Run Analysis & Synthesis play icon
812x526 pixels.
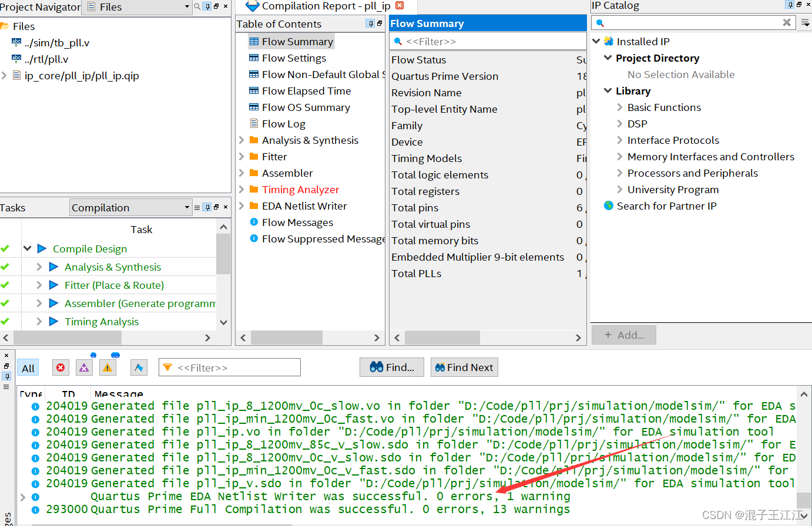pos(53,267)
